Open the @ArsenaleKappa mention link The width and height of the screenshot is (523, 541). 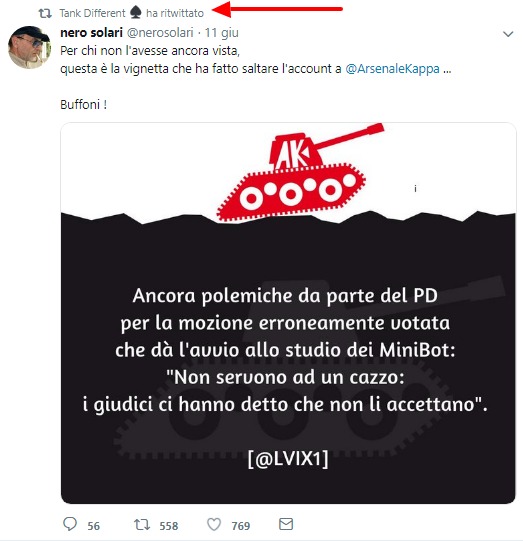point(393,69)
